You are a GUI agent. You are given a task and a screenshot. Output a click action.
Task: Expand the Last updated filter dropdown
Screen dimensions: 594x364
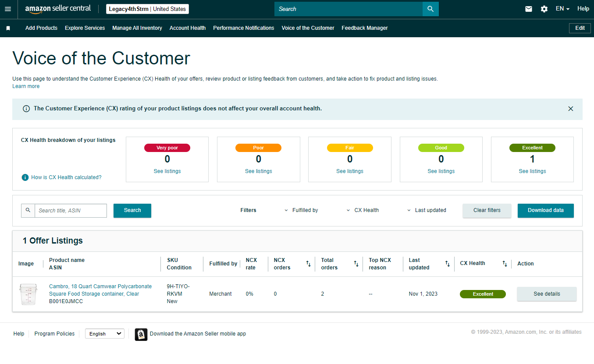pyautogui.click(x=427, y=210)
